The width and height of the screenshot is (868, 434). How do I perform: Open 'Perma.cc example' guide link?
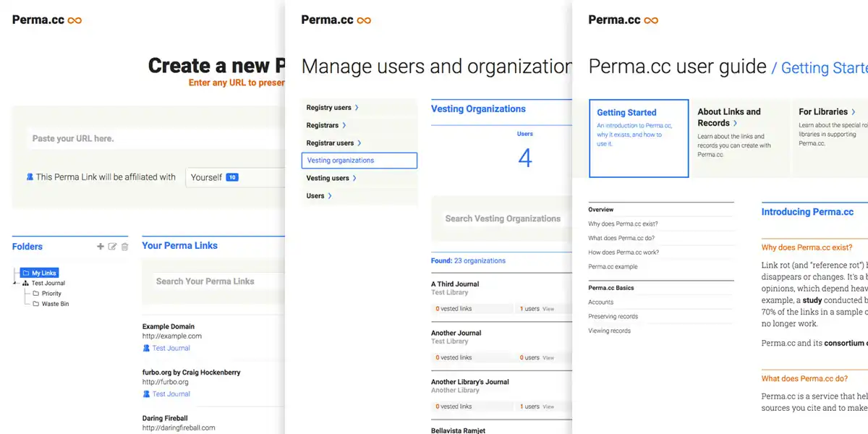tap(613, 267)
